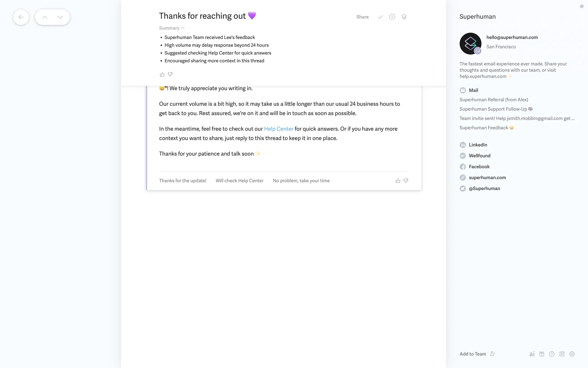This screenshot has width=588, height=368.
Task: Open the help question mark icon
Action: click(x=552, y=354)
